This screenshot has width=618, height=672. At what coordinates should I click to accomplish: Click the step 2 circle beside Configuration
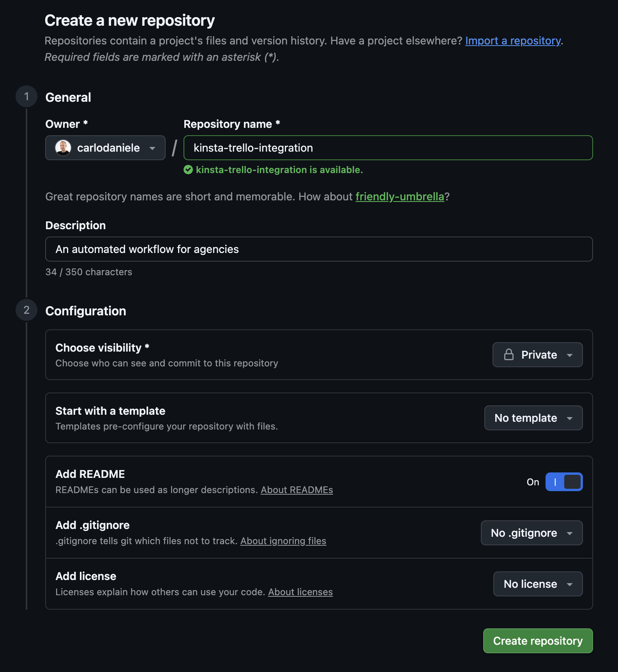click(26, 310)
